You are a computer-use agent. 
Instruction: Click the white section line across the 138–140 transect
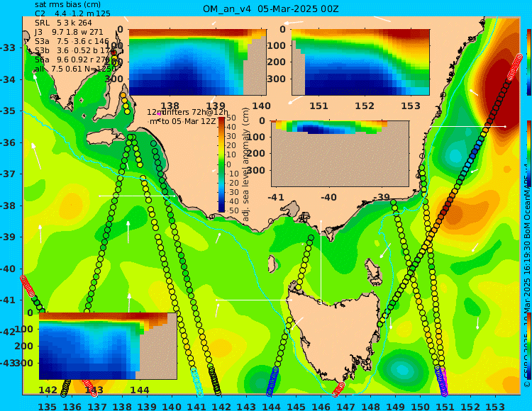pos(137,196)
